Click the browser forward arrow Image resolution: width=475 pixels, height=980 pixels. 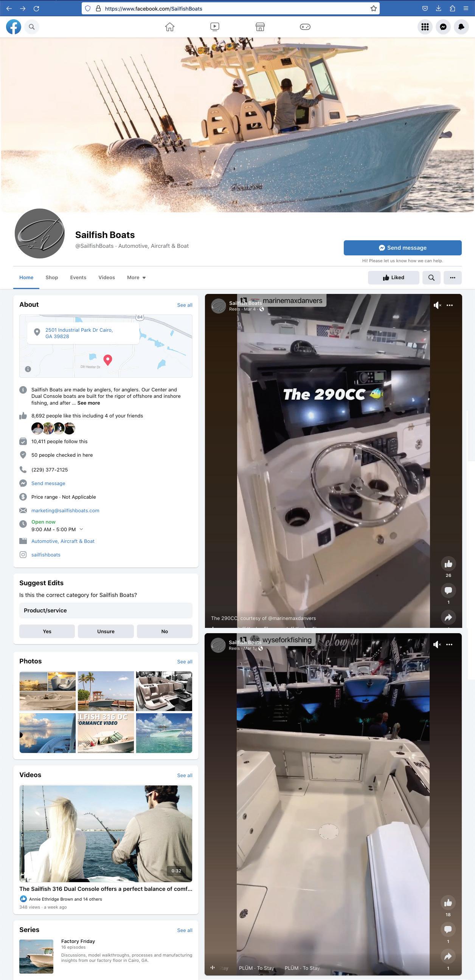pos(23,8)
